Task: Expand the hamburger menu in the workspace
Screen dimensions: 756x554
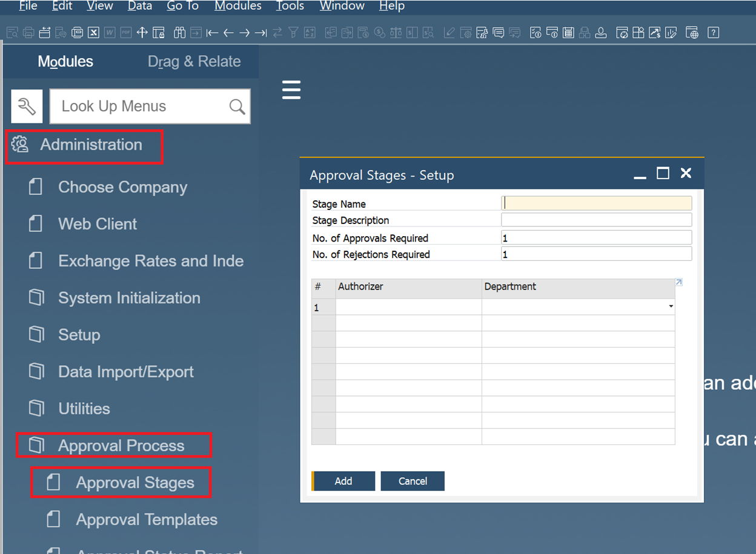Action: click(291, 90)
